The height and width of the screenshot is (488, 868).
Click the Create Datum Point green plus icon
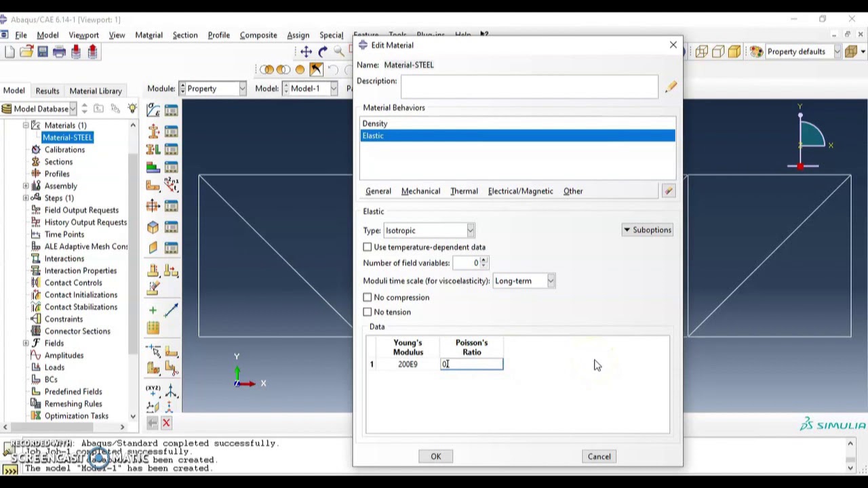[x=153, y=310]
